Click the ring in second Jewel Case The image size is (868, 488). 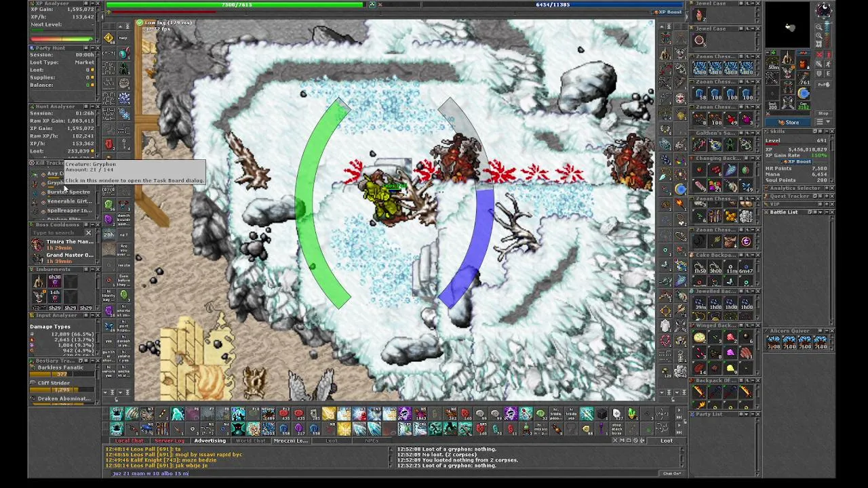tap(700, 41)
